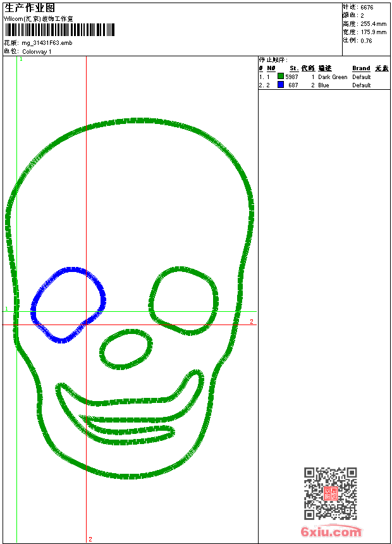Select the Blue row in stop sequence
Screen dimensions: 392x544
coord(324,85)
